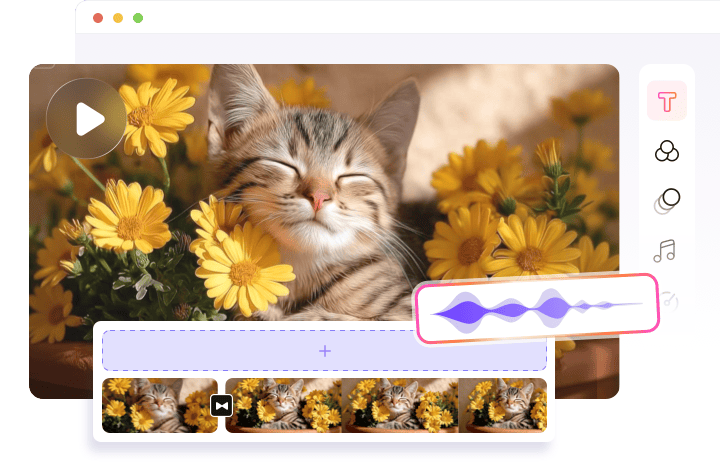This screenshot has height=462, width=720.
Task: Click the red close window dot
Action: pos(98,18)
